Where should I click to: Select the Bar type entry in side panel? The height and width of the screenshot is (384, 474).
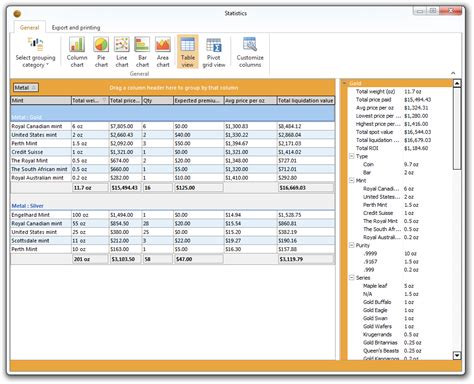point(400,173)
